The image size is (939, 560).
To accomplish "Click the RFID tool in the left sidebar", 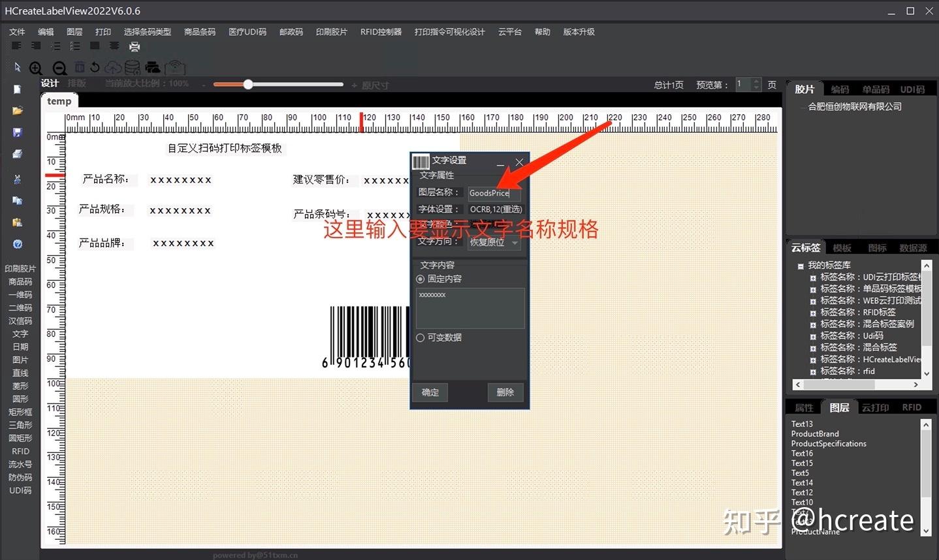I will [x=20, y=451].
